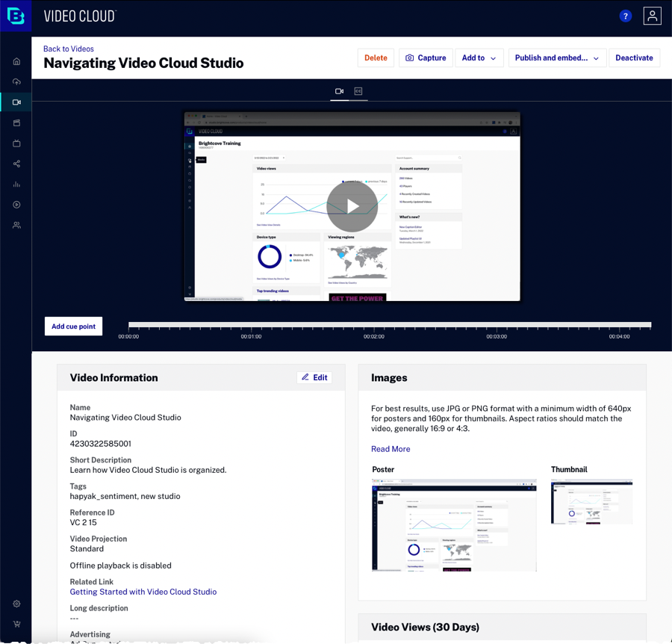Open the Home module in sidebar
672x644 pixels.
(16, 61)
